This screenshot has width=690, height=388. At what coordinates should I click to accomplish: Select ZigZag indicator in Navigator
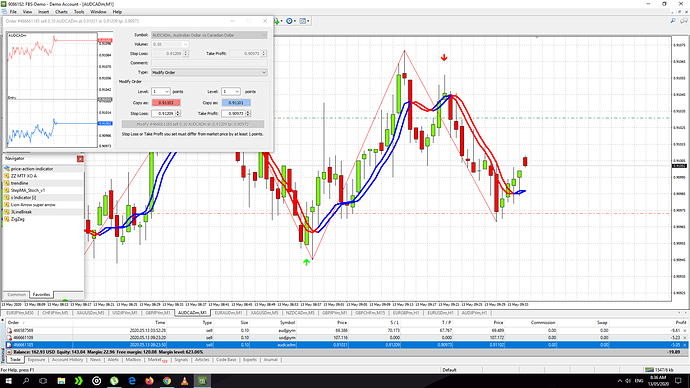pos(18,219)
